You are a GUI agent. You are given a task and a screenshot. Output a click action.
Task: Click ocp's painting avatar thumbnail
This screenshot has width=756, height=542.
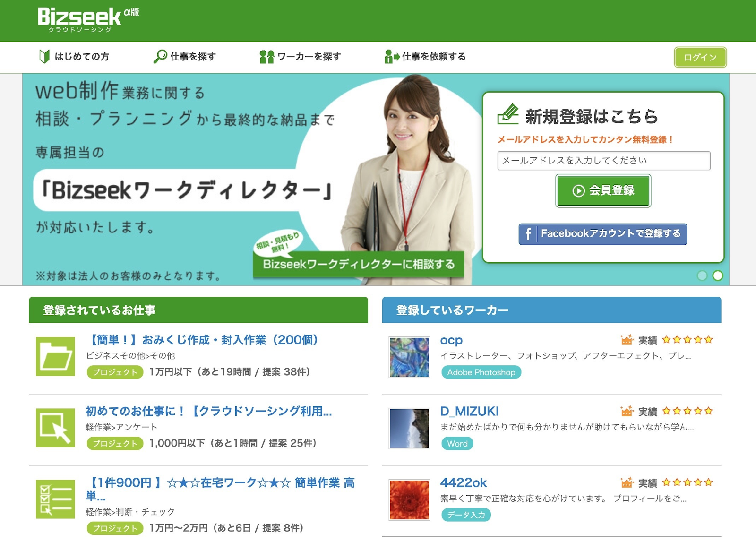409,357
